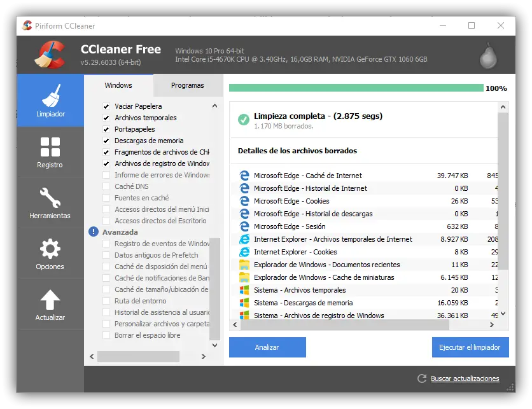Click Limpieza completa result heading
Screen dimensions: 532x409
pyautogui.click(x=318, y=116)
